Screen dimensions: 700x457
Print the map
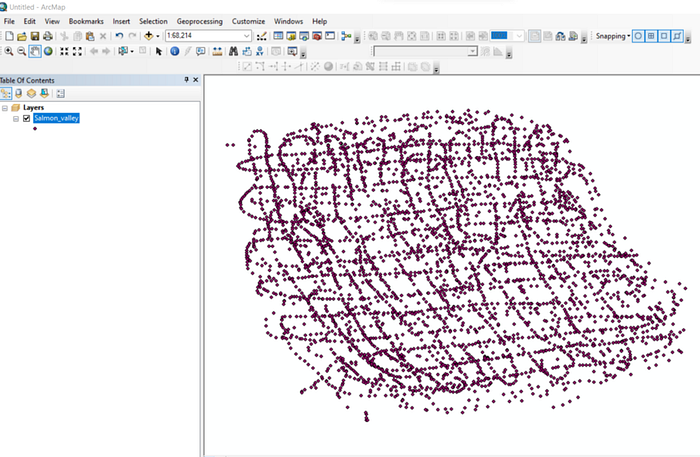pyautogui.click(x=48, y=36)
